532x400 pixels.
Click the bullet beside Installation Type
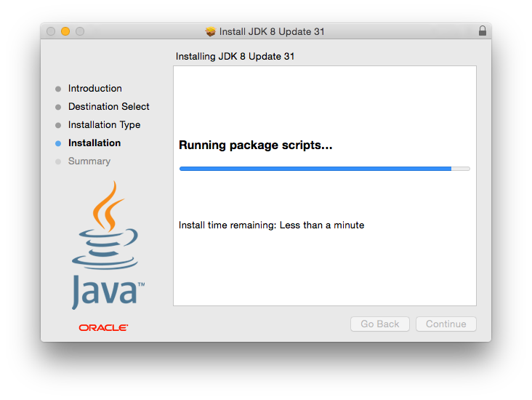click(x=58, y=125)
